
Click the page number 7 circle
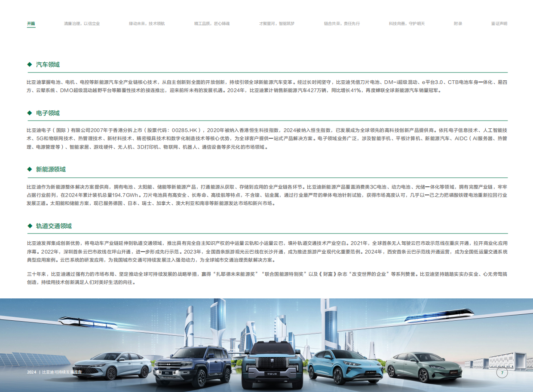[x=502, y=373]
